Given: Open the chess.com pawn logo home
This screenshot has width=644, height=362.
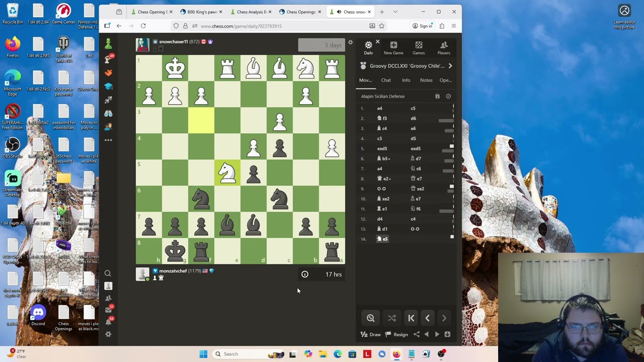Looking at the screenshot, I should coord(108,45).
